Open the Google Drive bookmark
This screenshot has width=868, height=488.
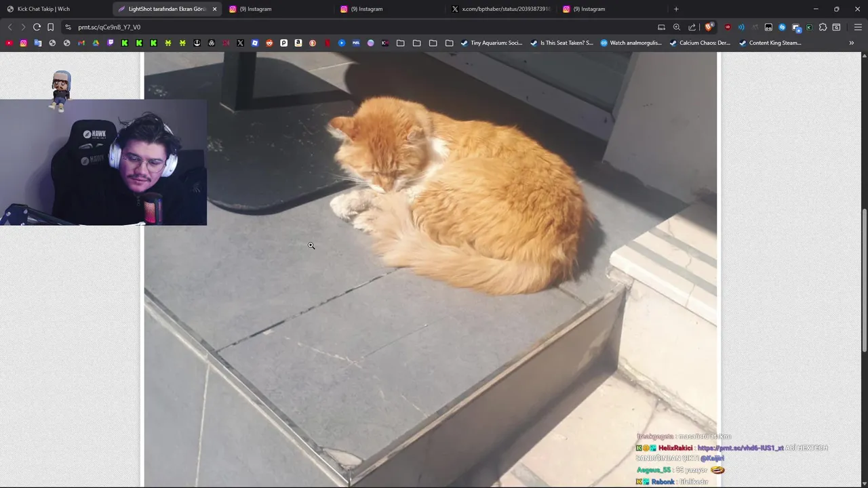click(x=96, y=43)
